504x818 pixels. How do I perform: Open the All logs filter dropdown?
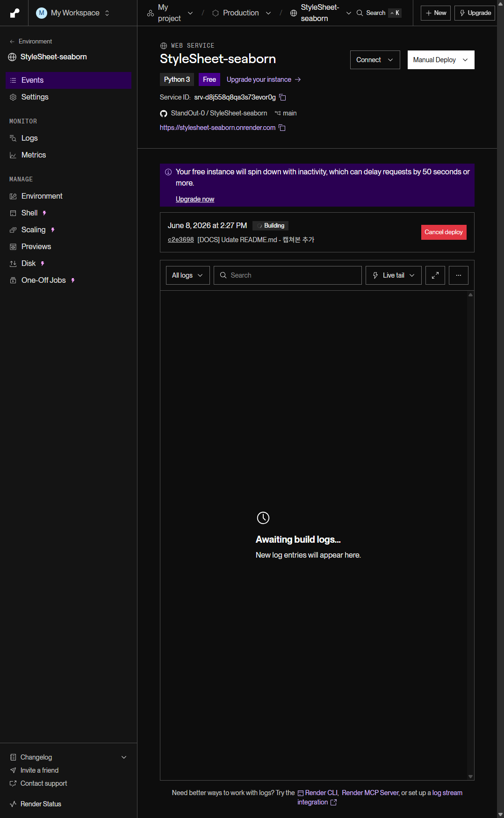point(187,275)
